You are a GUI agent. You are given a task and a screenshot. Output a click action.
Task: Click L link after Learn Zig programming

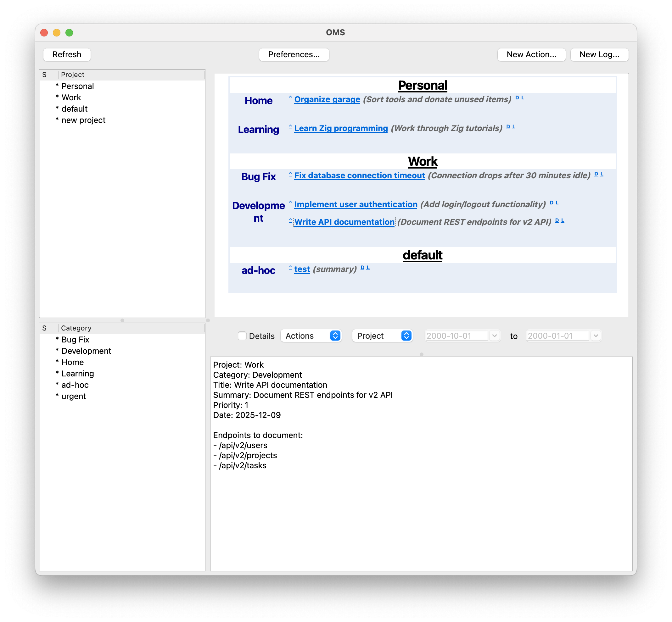(x=514, y=127)
